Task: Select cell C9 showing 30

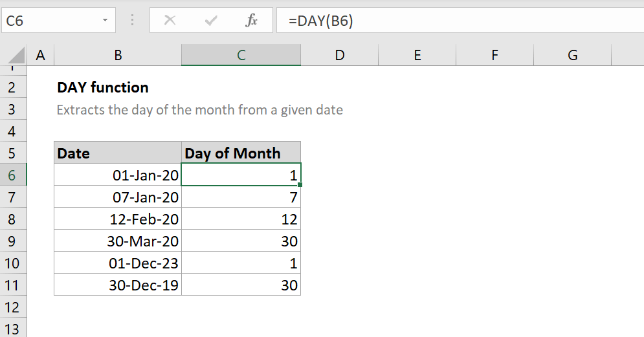Action: click(x=241, y=241)
